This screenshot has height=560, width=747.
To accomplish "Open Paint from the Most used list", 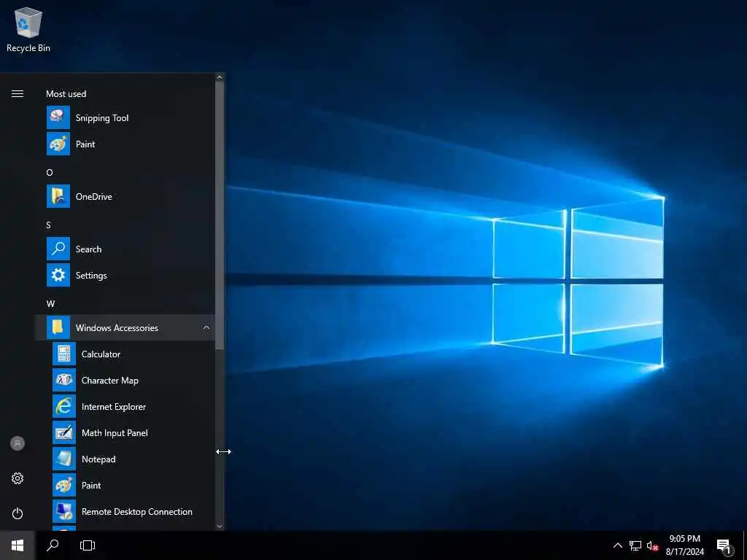I will point(125,144).
